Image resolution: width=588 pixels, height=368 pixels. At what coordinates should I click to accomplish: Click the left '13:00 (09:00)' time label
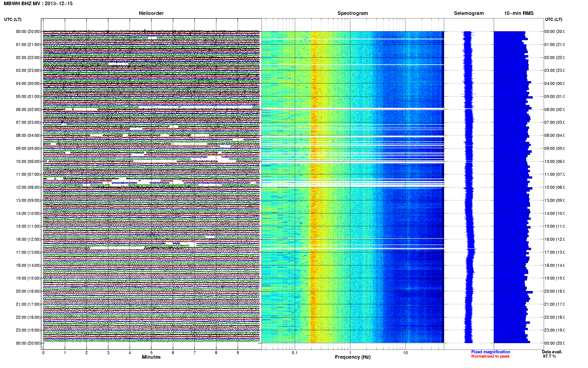[x=28, y=200]
